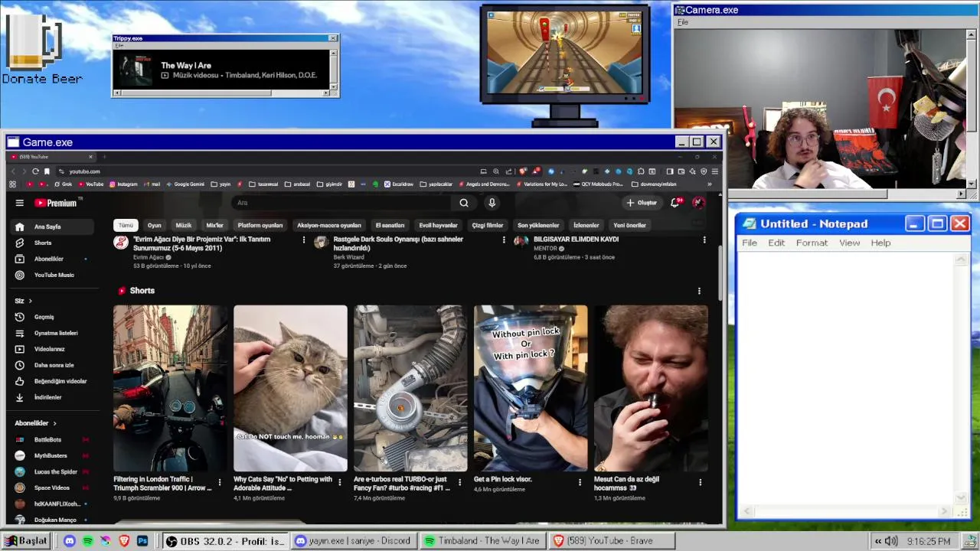
Task: Open İndirilenler in sidebar
Action: tap(51, 397)
